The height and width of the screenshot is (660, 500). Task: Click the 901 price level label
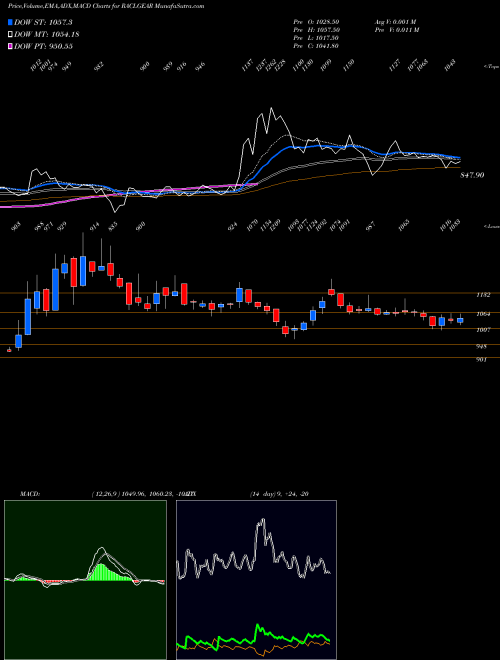pos(481,360)
